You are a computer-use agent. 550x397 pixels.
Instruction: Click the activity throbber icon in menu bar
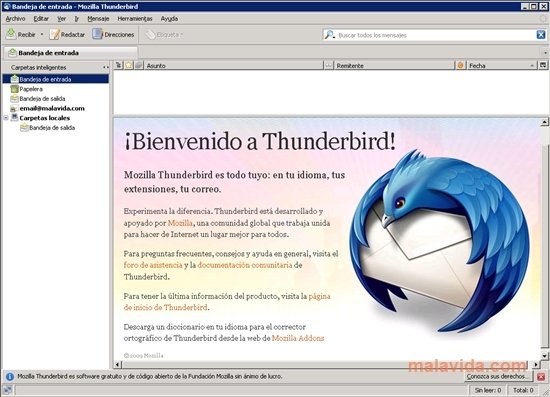tap(544, 19)
